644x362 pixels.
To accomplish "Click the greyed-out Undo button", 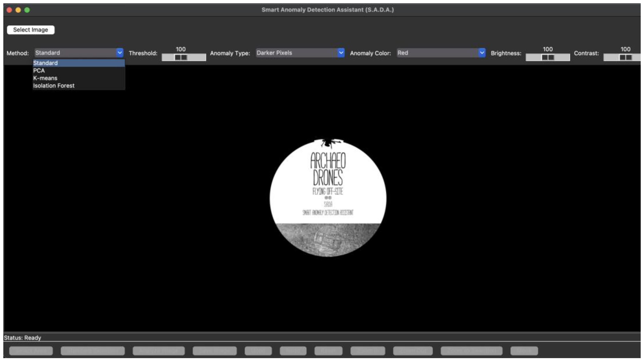I will click(258, 351).
